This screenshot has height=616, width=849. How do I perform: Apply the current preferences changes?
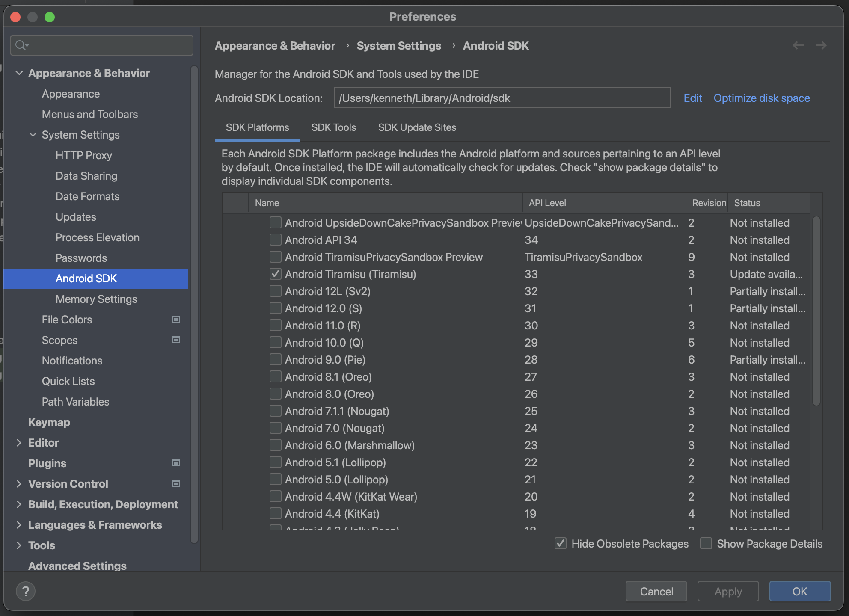point(727,591)
